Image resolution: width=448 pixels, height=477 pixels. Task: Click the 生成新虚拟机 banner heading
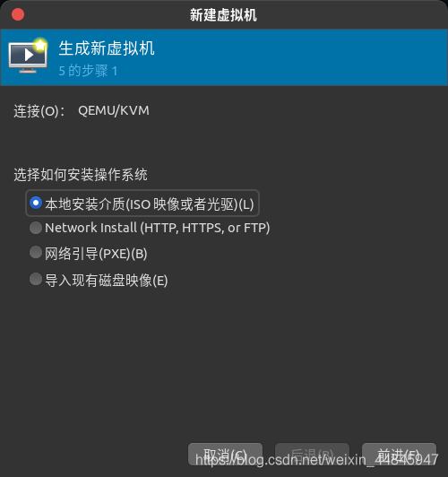[x=107, y=48]
